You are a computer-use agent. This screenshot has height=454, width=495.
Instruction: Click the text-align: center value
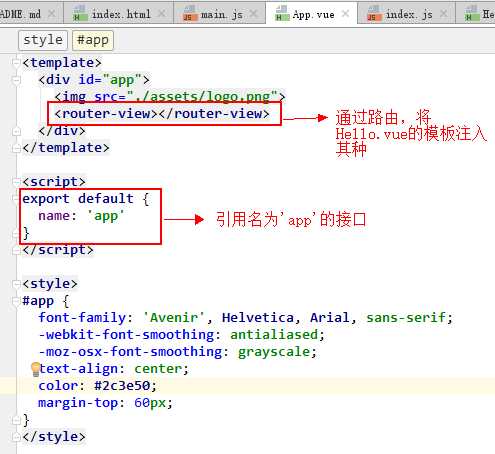tap(158, 369)
